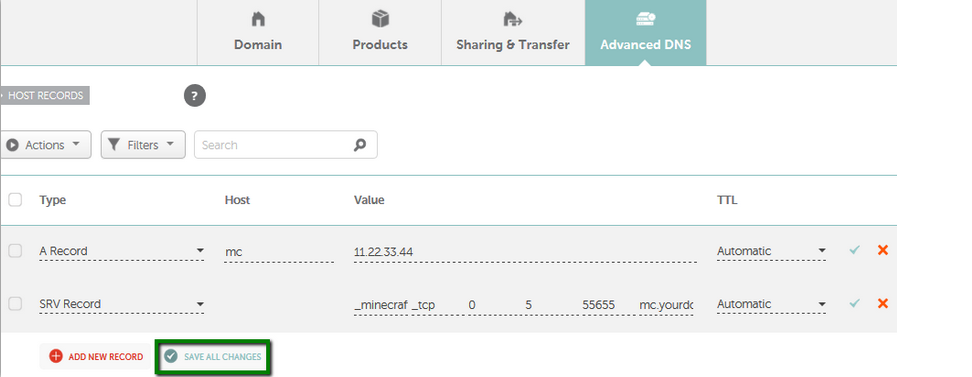Screen dimensions: 972x377
Task: Click the help question mark icon
Action: [x=195, y=96]
